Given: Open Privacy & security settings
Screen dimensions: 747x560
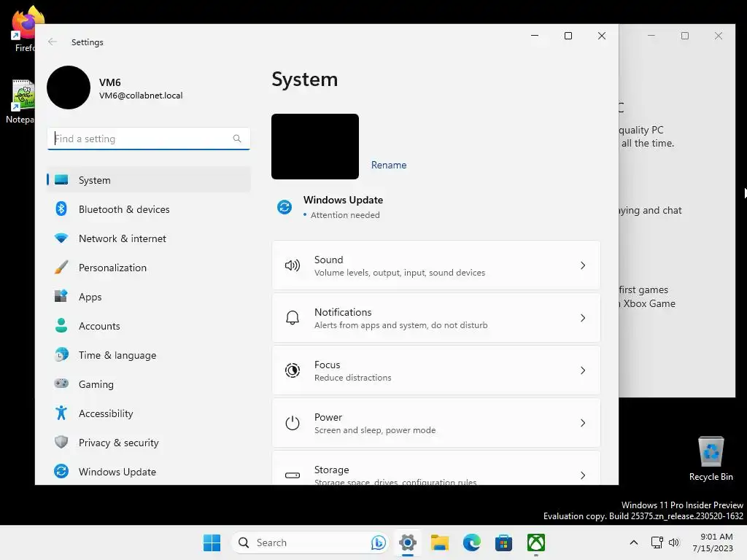Looking at the screenshot, I should (149, 442).
